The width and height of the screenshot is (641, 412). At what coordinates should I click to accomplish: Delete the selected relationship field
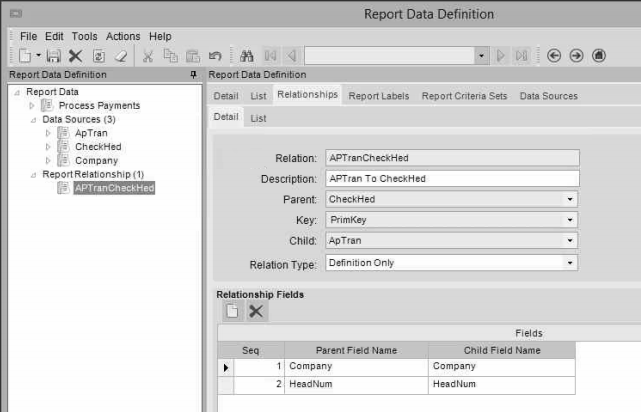[256, 311]
